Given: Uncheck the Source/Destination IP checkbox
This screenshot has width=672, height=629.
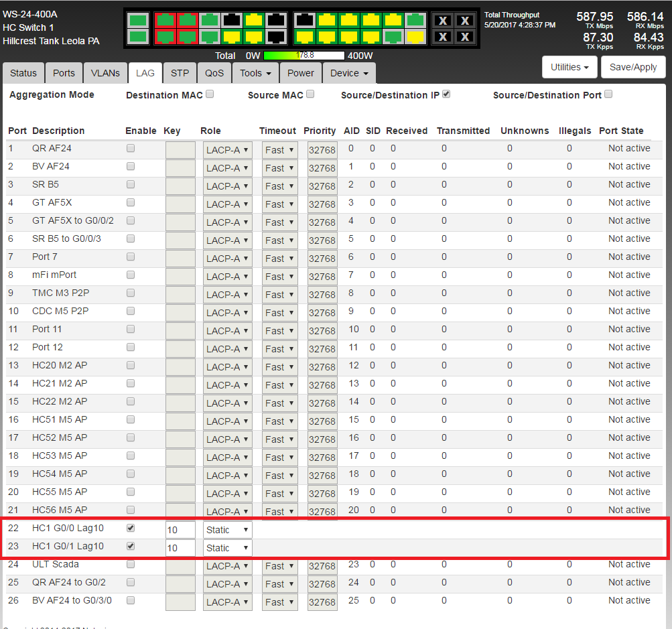Looking at the screenshot, I should pos(446,94).
